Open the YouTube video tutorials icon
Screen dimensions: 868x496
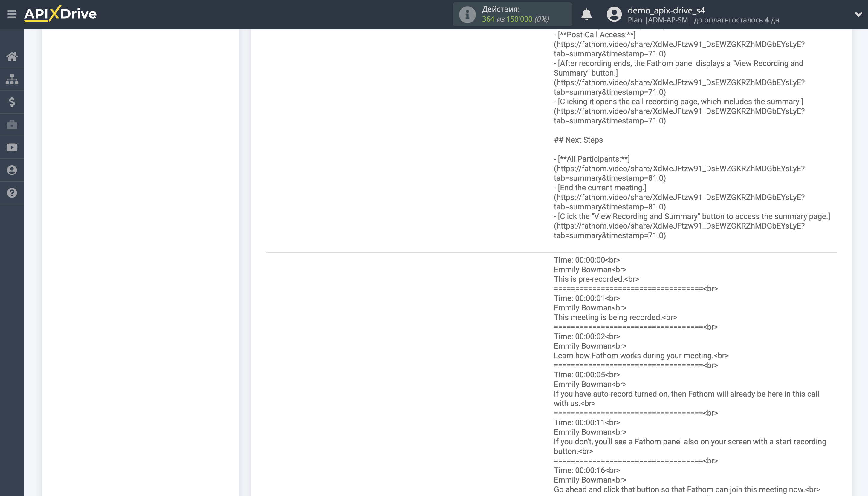point(12,148)
